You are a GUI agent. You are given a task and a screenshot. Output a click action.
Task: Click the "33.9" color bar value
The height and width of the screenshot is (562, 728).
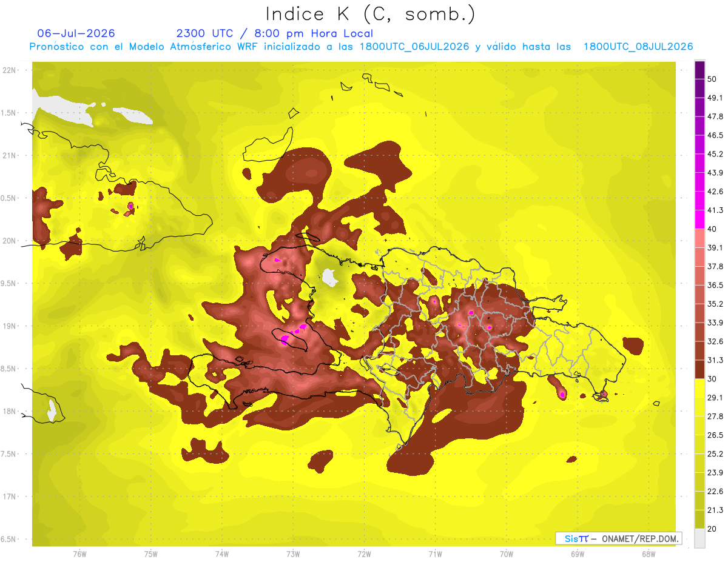pyautogui.click(x=715, y=323)
